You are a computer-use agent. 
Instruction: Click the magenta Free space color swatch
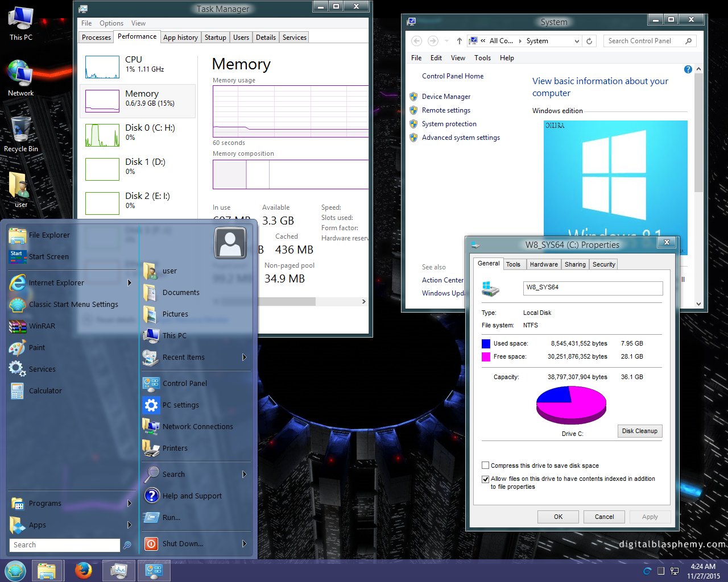[486, 356]
